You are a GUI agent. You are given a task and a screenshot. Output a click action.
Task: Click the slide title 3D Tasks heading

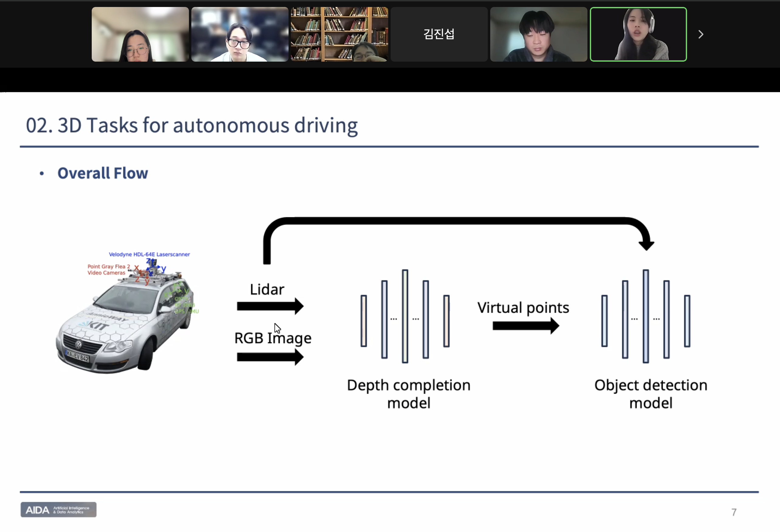click(x=192, y=125)
